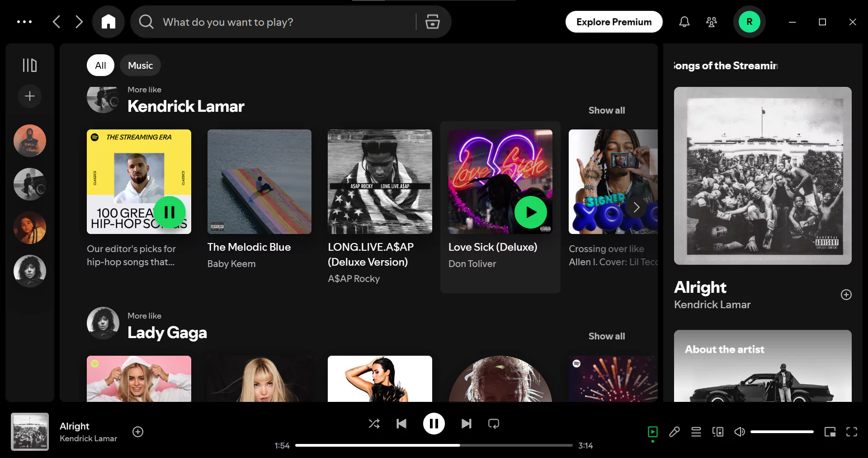Skip to the previous track

pyautogui.click(x=401, y=424)
